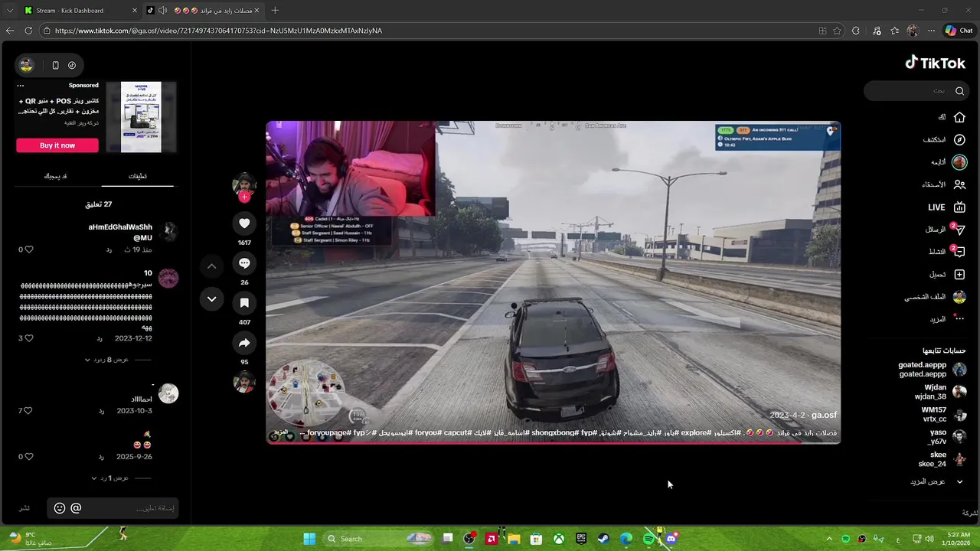
Task: Refresh the page in browser toolbar
Action: 28,31
